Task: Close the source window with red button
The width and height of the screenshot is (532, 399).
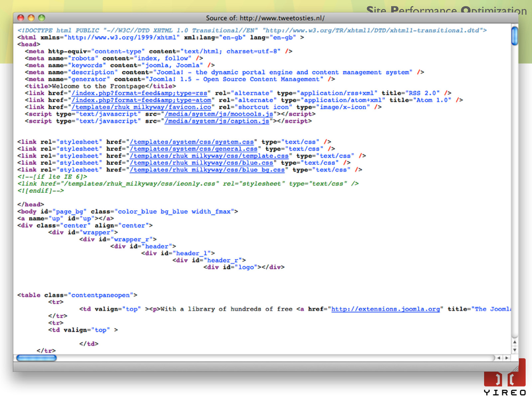Action: tap(21, 18)
